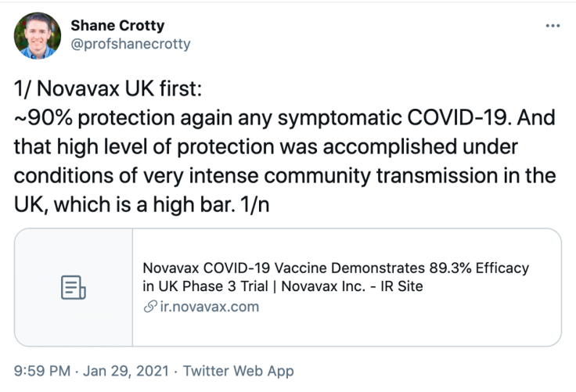Image resolution: width=576 pixels, height=392 pixels.
Task: Open the tweet's more options ellipsis
Action: pos(553,26)
